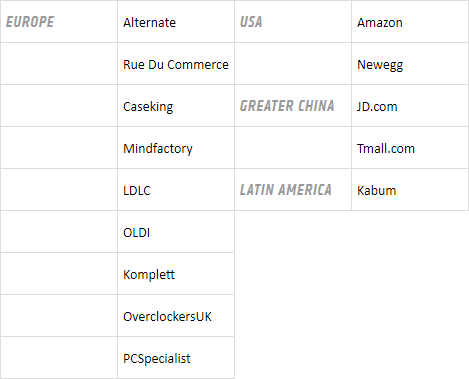Open Kabum under Latin America

[x=377, y=191]
